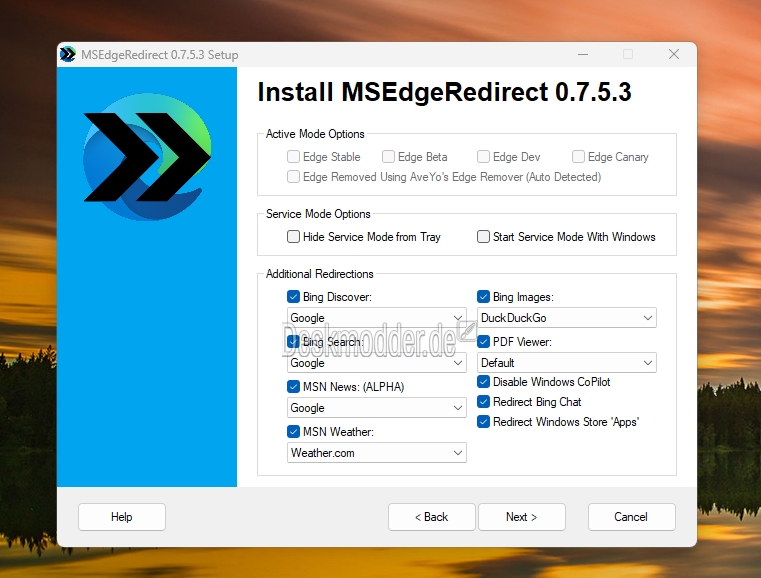Click the large MSEdgeRedirect logo

[x=147, y=157]
